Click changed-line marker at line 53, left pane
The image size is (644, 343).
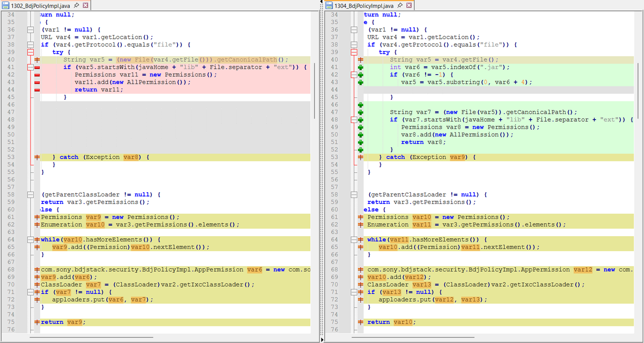coord(38,157)
